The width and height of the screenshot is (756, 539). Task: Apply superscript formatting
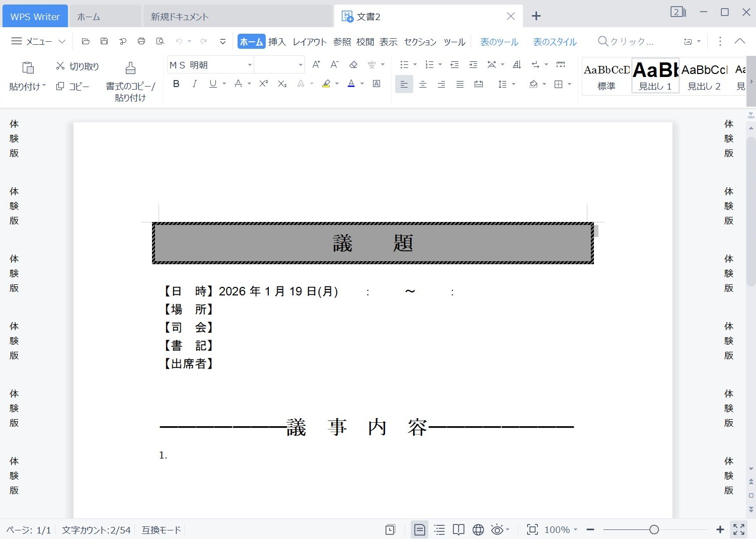pyautogui.click(x=263, y=84)
